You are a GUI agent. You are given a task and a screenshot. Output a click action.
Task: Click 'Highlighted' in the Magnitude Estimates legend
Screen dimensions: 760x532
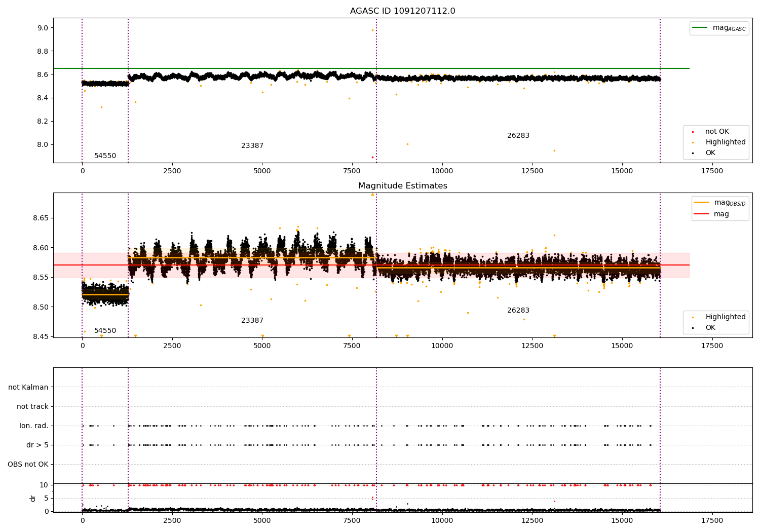pos(726,317)
